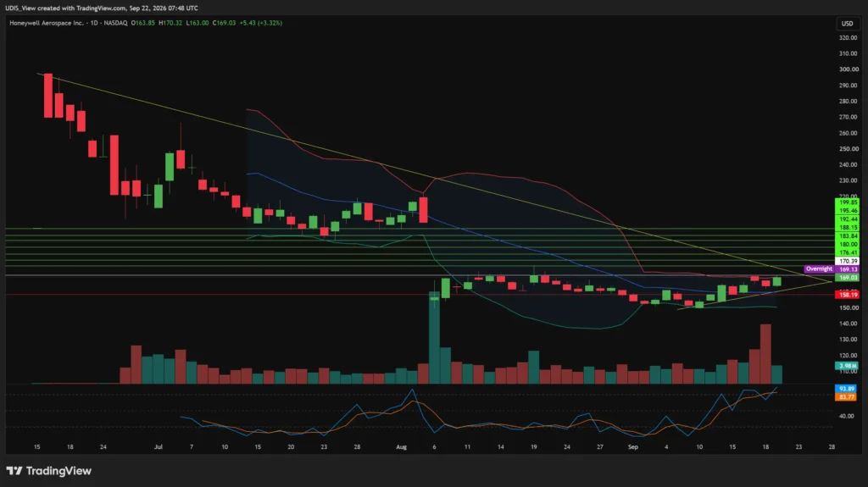
Task: Click the white 170.39 price label
Action: click(847, 261)
